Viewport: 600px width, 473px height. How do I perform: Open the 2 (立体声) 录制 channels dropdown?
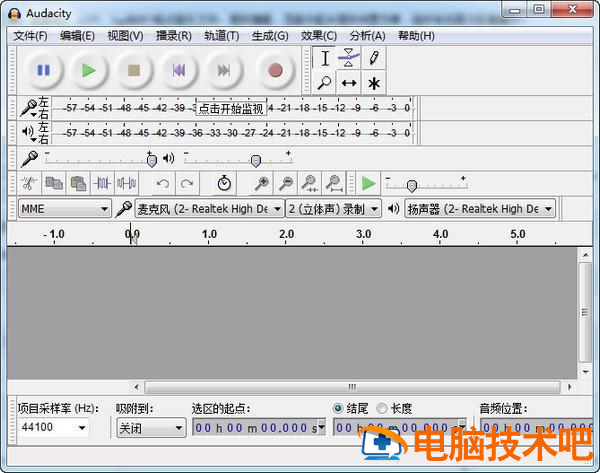333,209
